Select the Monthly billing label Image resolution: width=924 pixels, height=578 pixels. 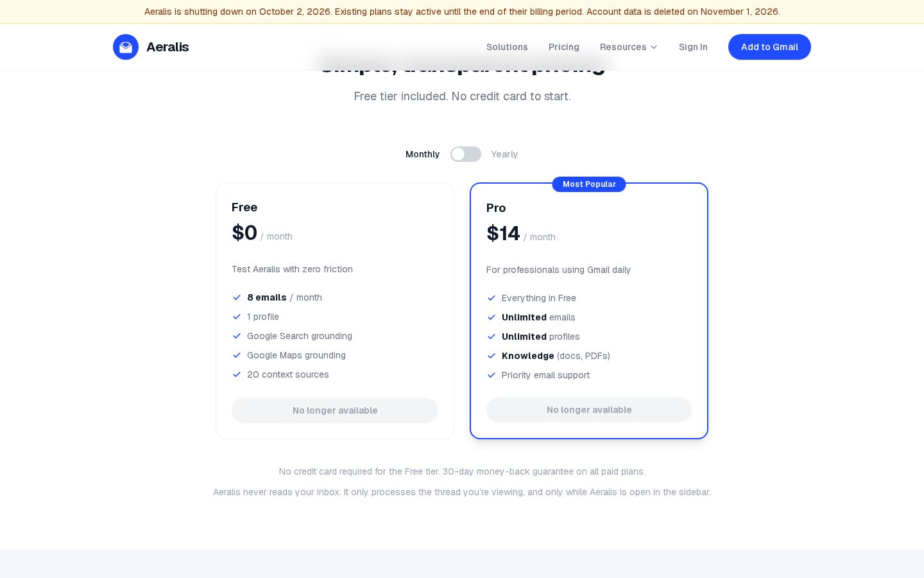[x=422, y=154]
